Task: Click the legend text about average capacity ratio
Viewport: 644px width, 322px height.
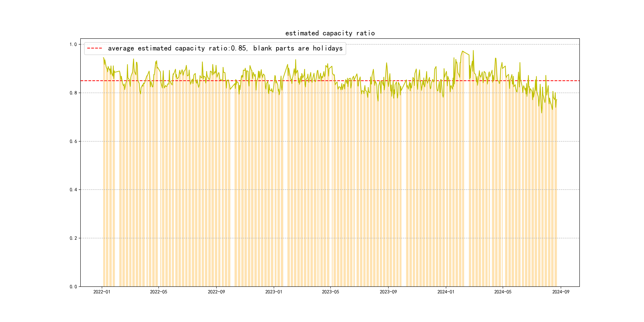Action: (225, 48)
